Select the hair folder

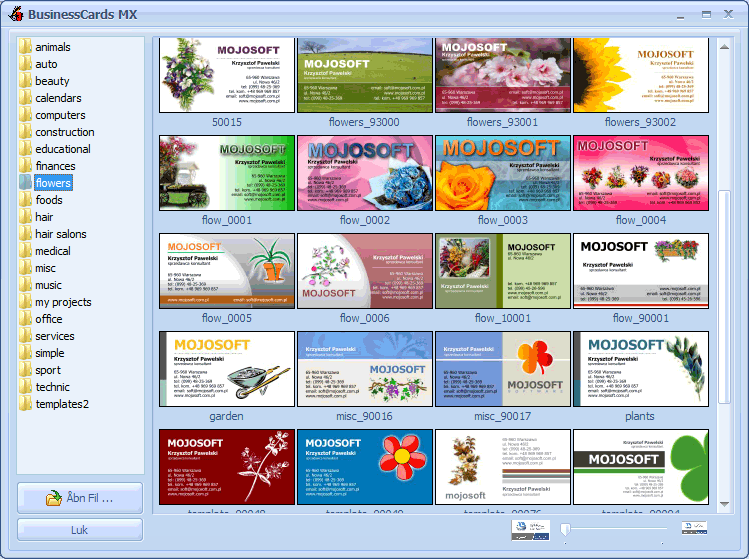click(44, 217)
